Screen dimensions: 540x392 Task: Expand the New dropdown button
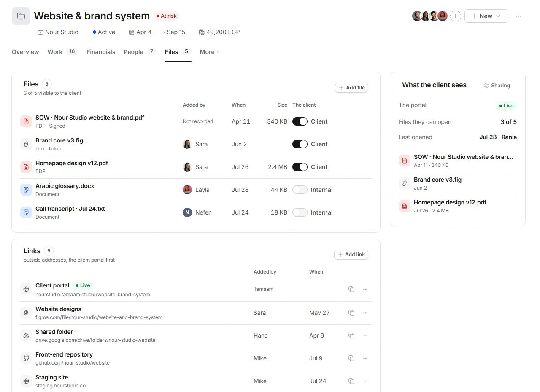pyautogui.click(x=486, y=16)
